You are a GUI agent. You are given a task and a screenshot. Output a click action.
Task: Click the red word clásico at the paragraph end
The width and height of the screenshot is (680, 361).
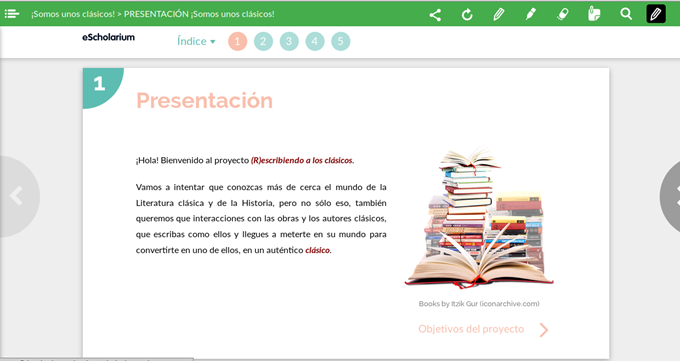coord(317,250)
